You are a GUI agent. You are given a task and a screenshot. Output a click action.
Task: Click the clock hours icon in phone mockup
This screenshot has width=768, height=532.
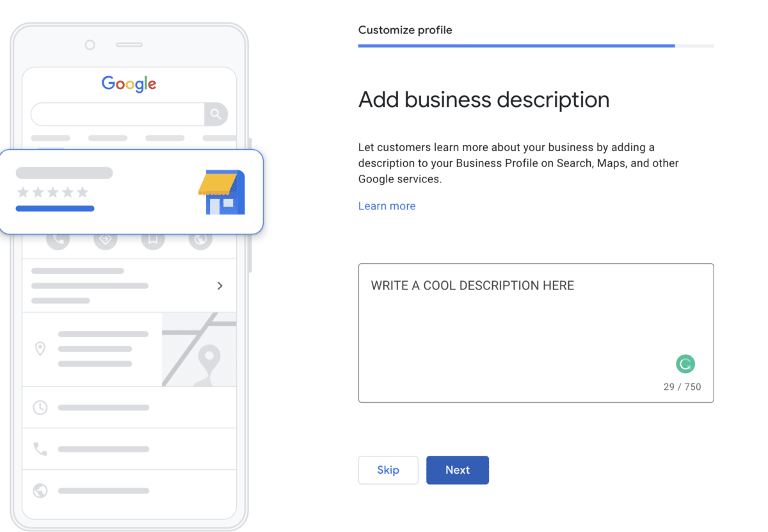40,407
